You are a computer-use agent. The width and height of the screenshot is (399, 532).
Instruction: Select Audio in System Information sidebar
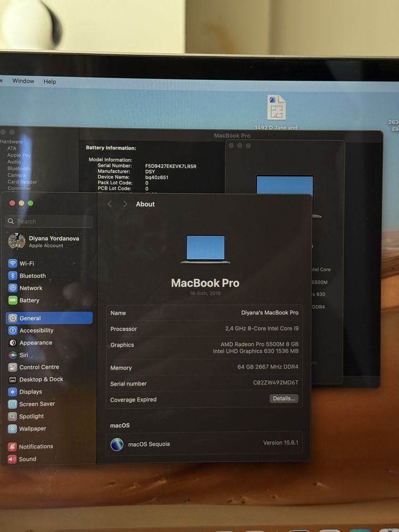click(x=14, y=162)
